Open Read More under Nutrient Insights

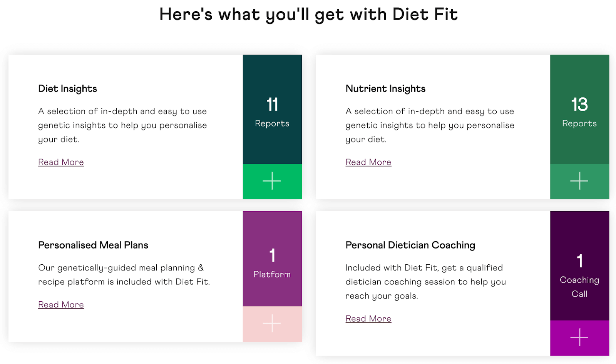click(x=368, y=162)
